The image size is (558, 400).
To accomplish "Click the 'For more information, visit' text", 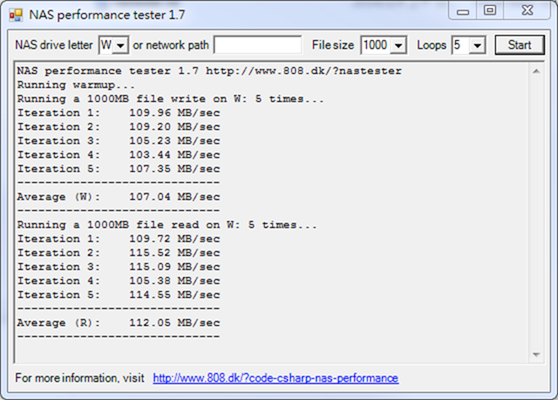I will coord(80,378).
